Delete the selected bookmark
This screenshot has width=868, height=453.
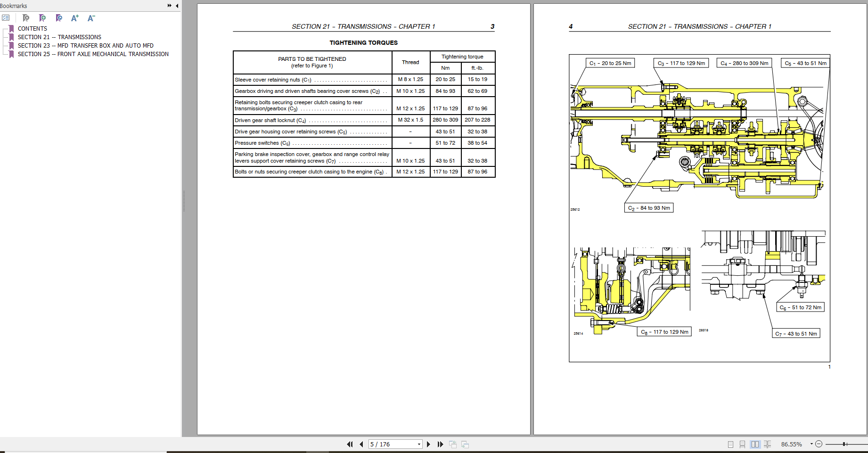pos(26,17)
